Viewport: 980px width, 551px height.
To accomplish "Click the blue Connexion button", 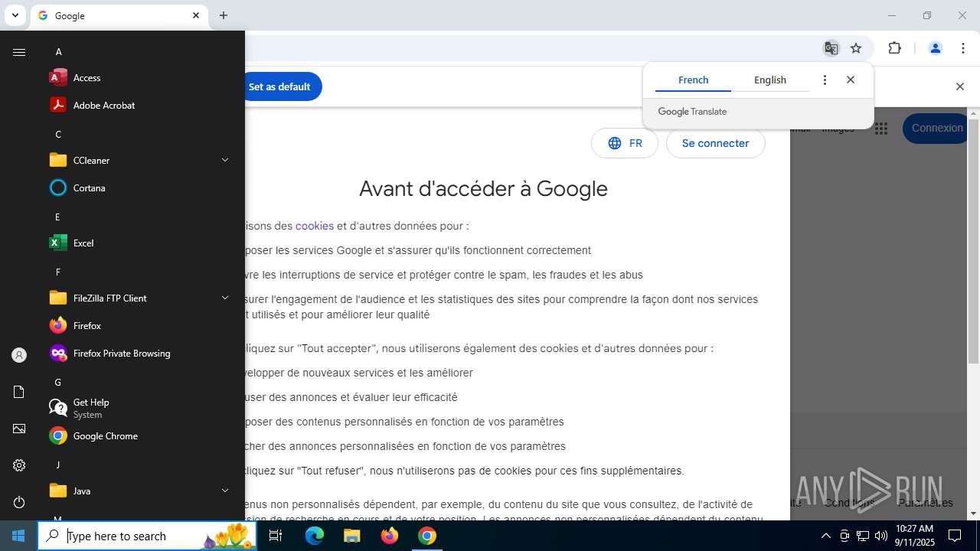I will point(937,129).
